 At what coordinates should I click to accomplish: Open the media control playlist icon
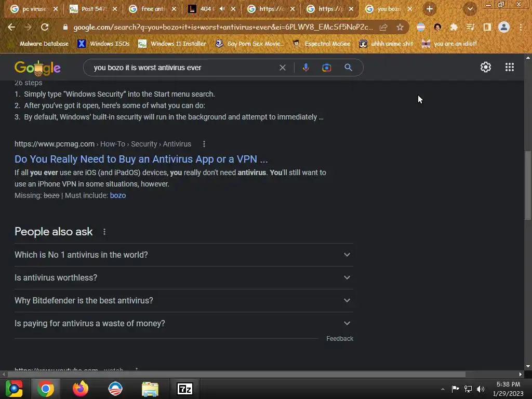[x=470, y=27]
